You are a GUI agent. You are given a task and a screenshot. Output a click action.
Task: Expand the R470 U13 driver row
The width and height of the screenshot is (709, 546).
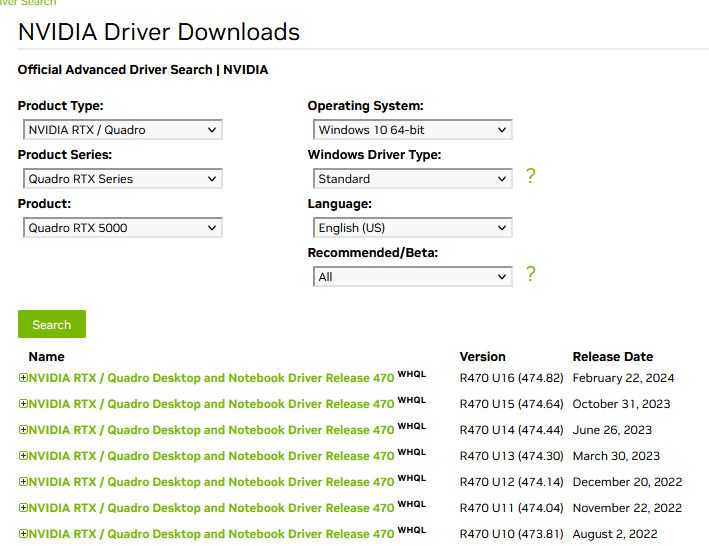pos(23,456)
